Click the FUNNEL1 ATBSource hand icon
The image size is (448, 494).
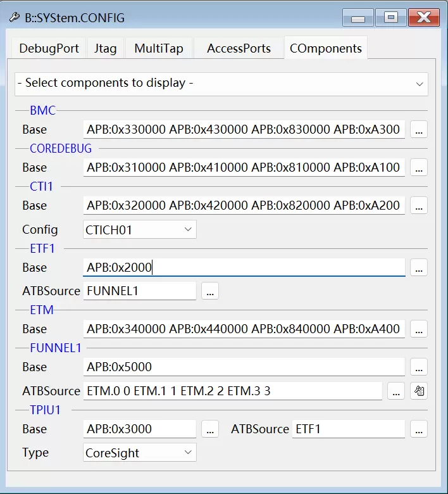pyautogui.click(x=419, y=391)
